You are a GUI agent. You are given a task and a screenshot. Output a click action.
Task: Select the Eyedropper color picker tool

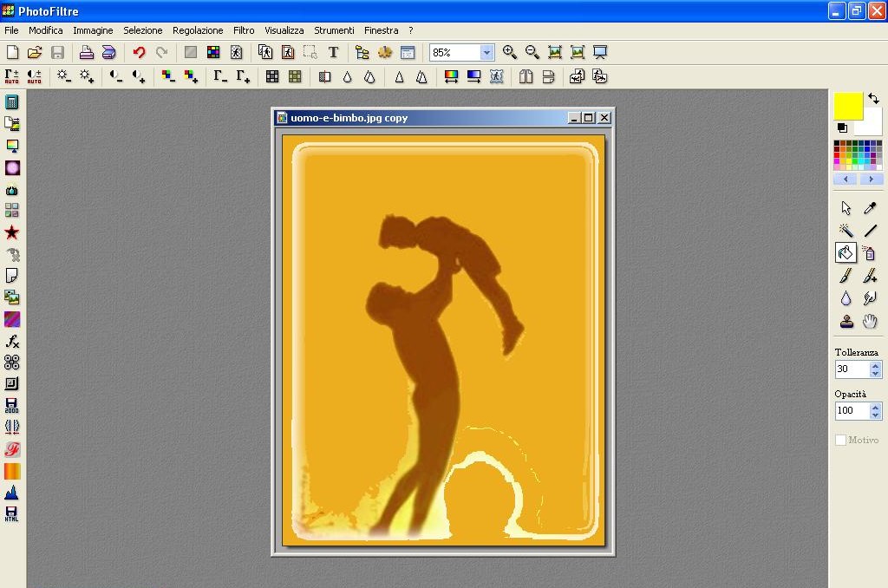(x=870, y=208)
